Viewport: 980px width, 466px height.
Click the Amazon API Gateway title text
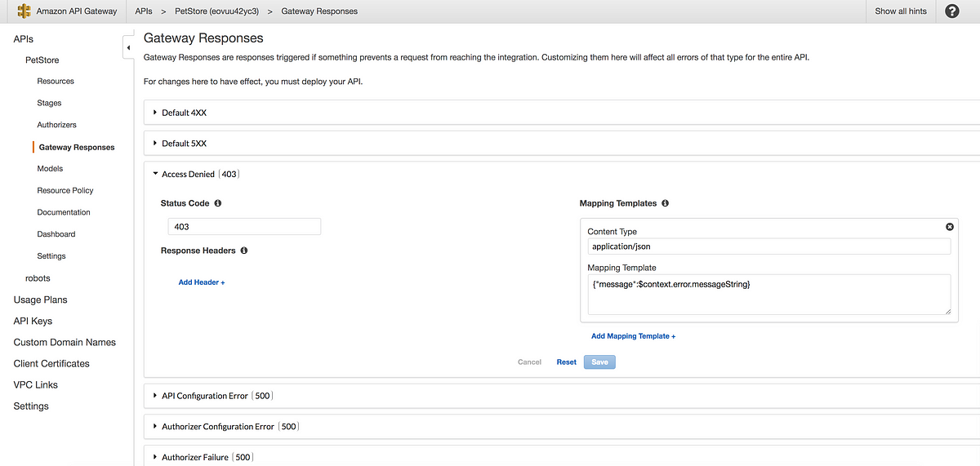(x=78, y=11)
